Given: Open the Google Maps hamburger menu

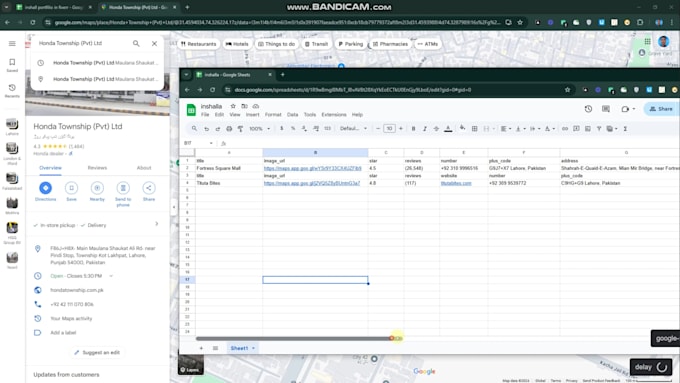Looking at the screenshot, I should click(12, 43).
